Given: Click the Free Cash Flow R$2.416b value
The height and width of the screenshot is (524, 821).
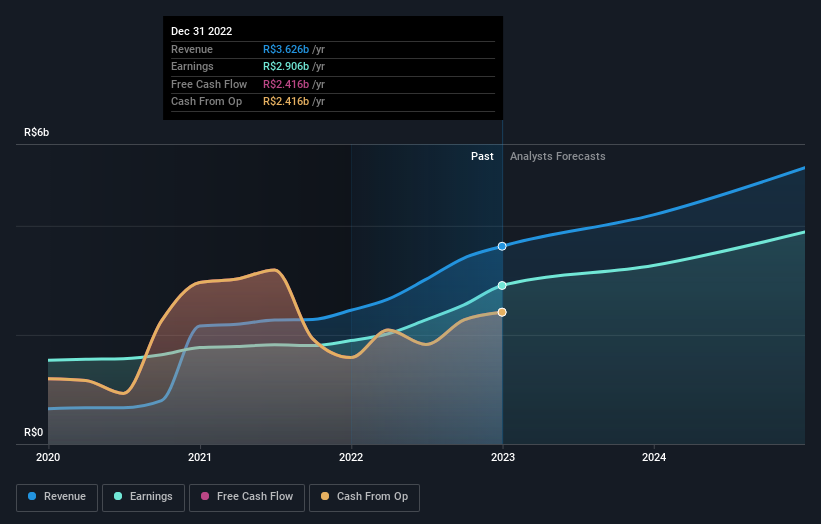Looking at the screenshot, I should pyautogui.click(x=286, y=84).
